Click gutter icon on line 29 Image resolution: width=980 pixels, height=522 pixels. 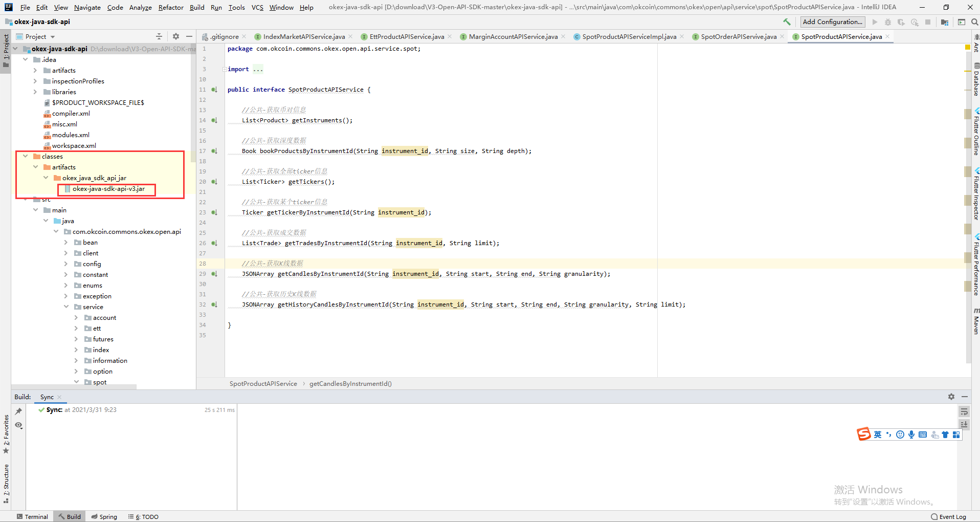[x=214, y=274]
